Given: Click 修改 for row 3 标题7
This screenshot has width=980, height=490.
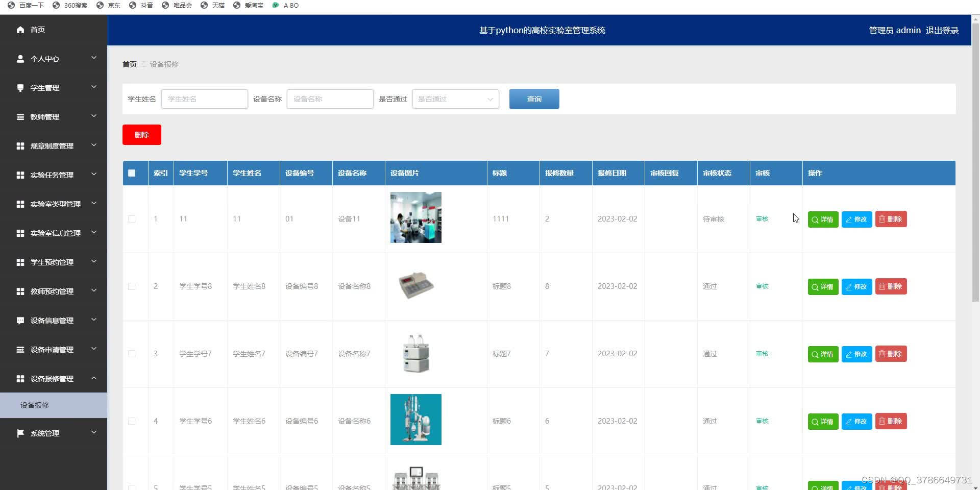Looking at the screenshot, I should click(856, 354).
